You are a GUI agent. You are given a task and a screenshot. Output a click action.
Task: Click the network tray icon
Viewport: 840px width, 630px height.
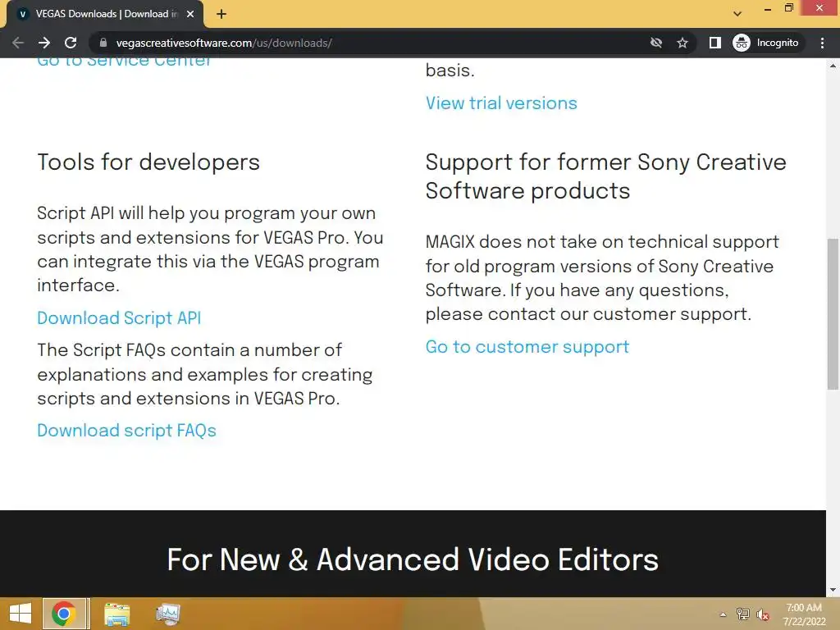coord(743,614)
